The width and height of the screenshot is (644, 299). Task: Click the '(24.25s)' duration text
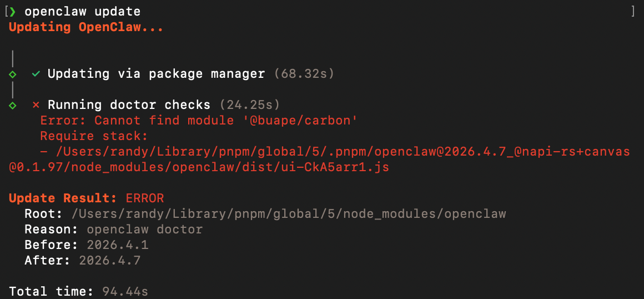point(249,105)
